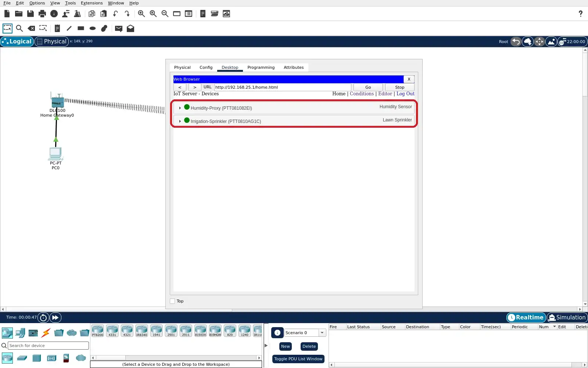Switch to the Programming tab
The image size is (588, 368).
261,67
